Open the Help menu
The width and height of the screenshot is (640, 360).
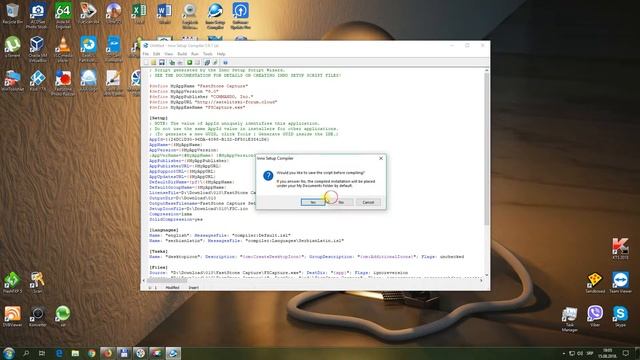pos(221,54)
